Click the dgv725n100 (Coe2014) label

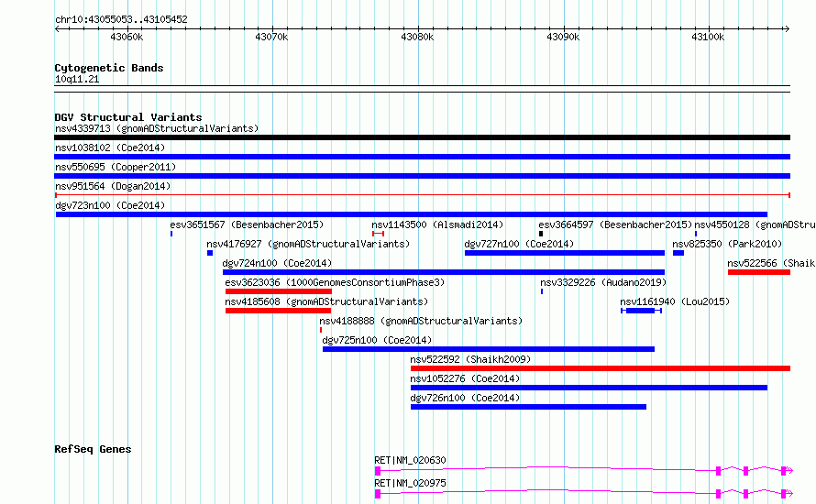[377, 340]
